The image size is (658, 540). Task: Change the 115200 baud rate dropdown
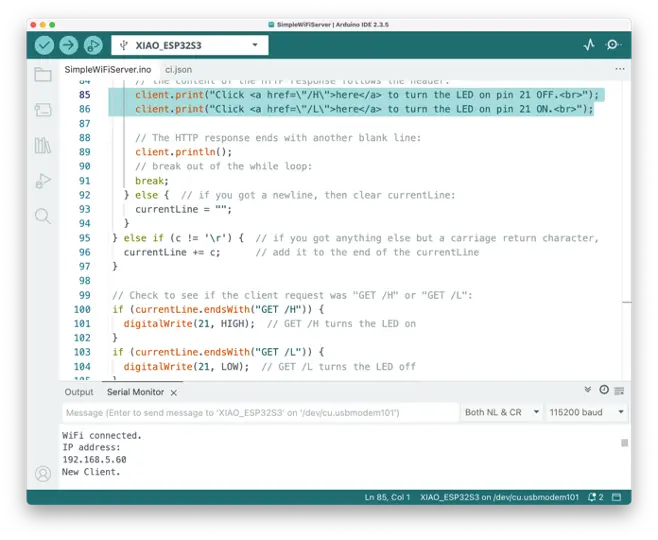point(587,412)
